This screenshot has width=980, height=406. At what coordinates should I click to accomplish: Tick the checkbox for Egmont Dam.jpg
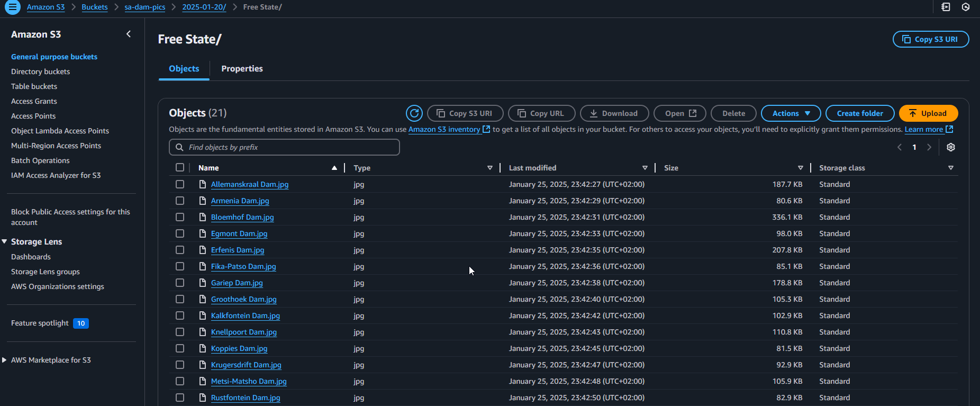(x=180, y=233)
